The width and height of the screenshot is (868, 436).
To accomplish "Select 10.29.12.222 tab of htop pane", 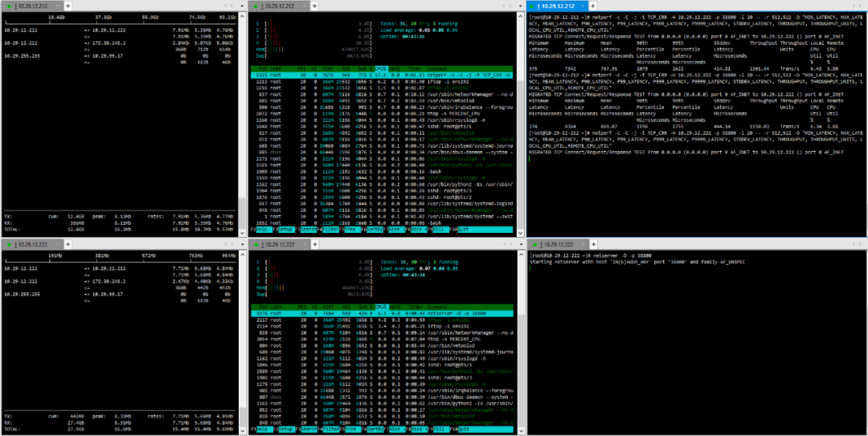I will coord(279,245).
